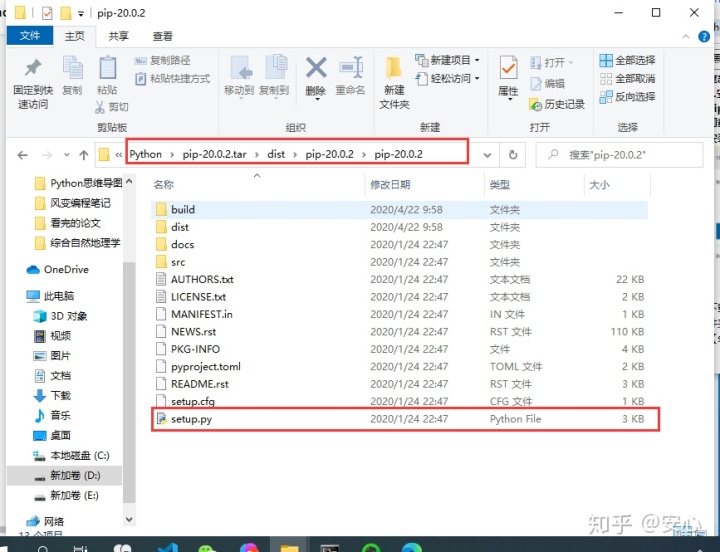Image resolution: width=720 pixels, height=552 pixels.
Task: Click Python in the address path
Action: 146,154
